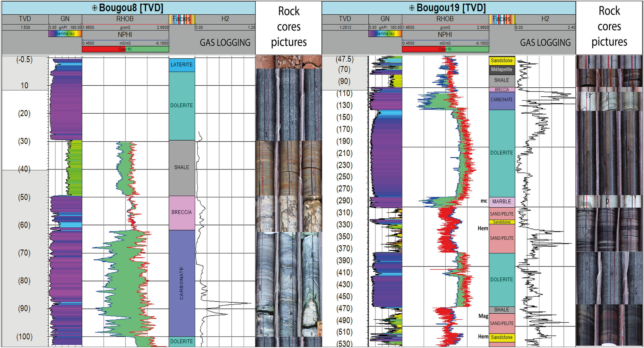The width and height of the screenshot is (644, 348).
Task: Click the vertical CARBONATE facies interval in Bougou8
Action: (x=182, y=283)
